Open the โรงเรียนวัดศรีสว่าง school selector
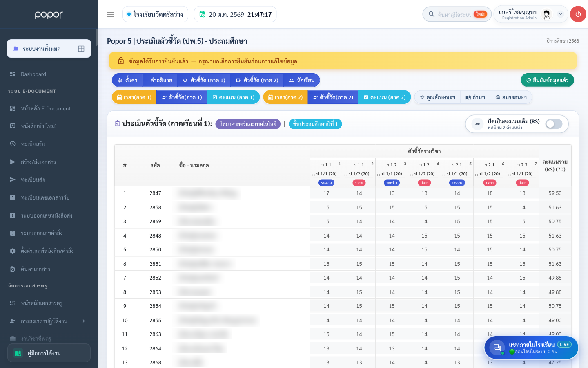 pos(155,14)
